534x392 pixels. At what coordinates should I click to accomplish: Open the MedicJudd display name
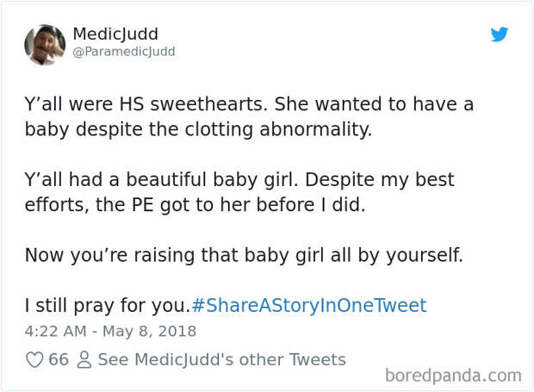click(115, 34)
